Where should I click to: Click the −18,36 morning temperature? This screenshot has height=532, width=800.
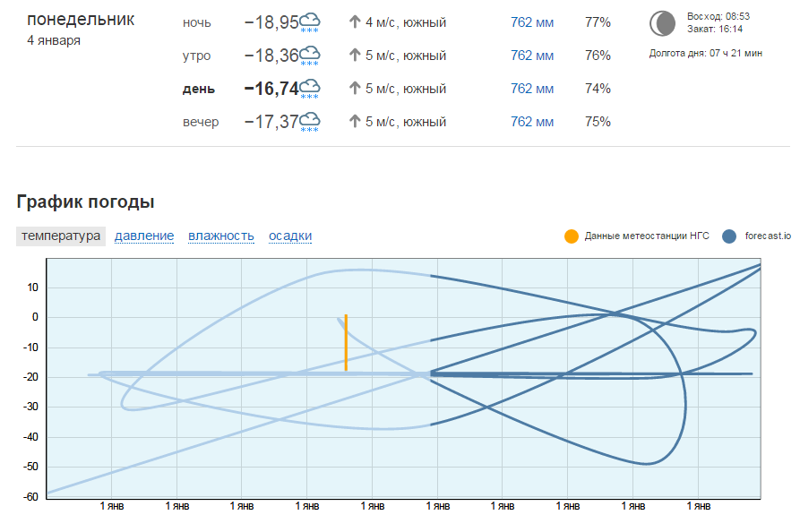[271, 56]
